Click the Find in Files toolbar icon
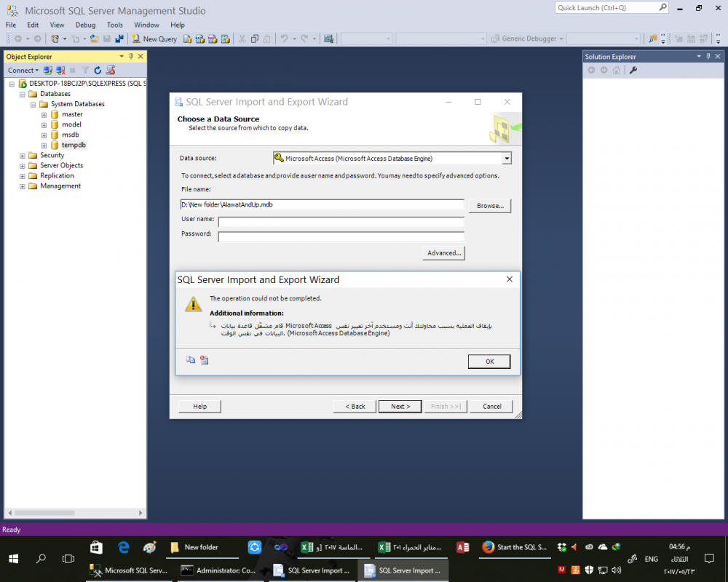Screen dimensions: 728x582 (653, 39)
